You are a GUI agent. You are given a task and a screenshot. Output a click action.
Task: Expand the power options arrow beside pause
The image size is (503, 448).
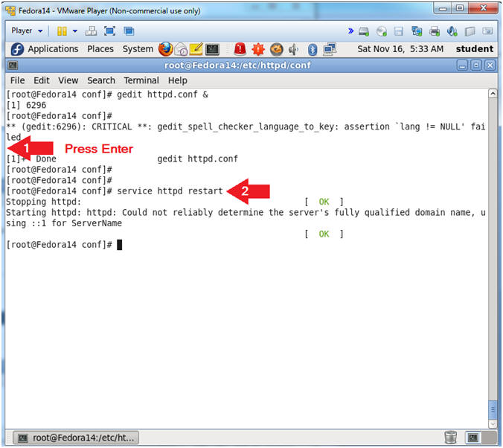[74, 31]
